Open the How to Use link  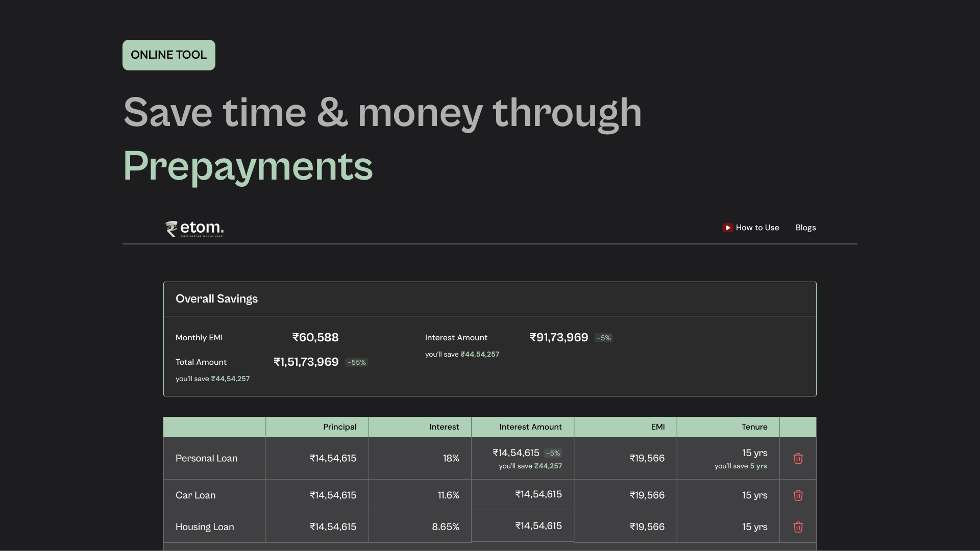(757, 228)
